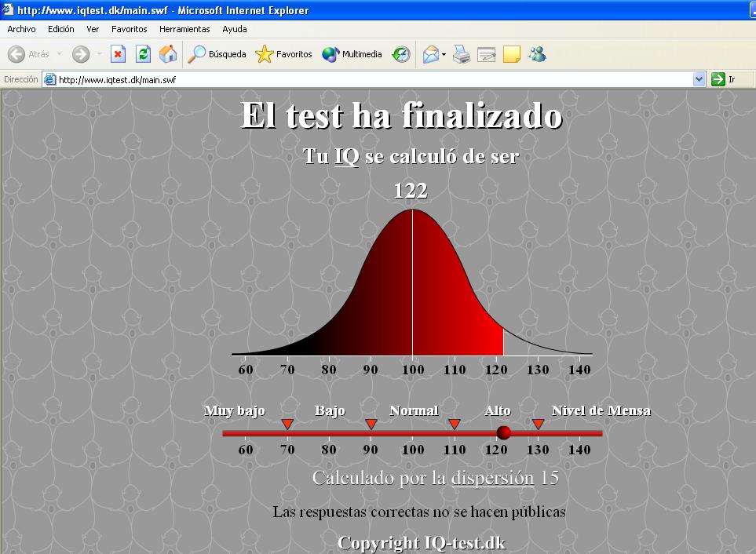Click the Copyright IQ-test.dk text
756x554 pixels.
tap(422, 543)
